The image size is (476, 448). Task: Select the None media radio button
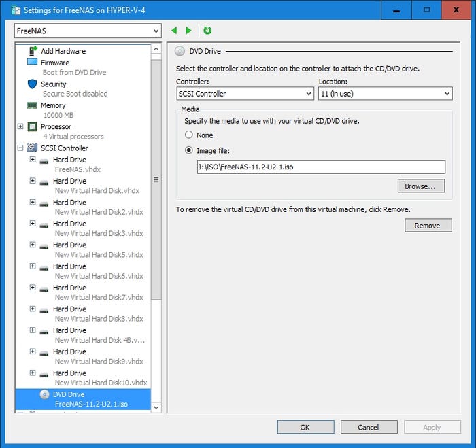[189, 135]
